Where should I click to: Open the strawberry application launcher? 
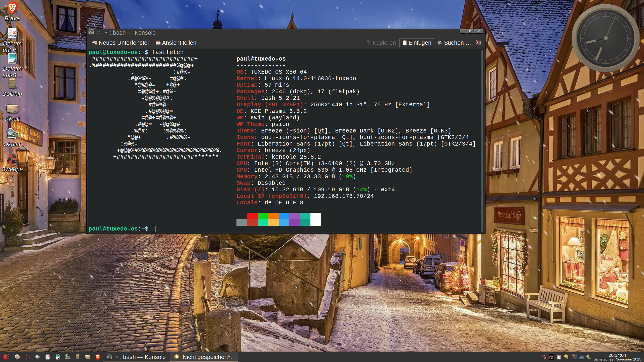(6, 357)
